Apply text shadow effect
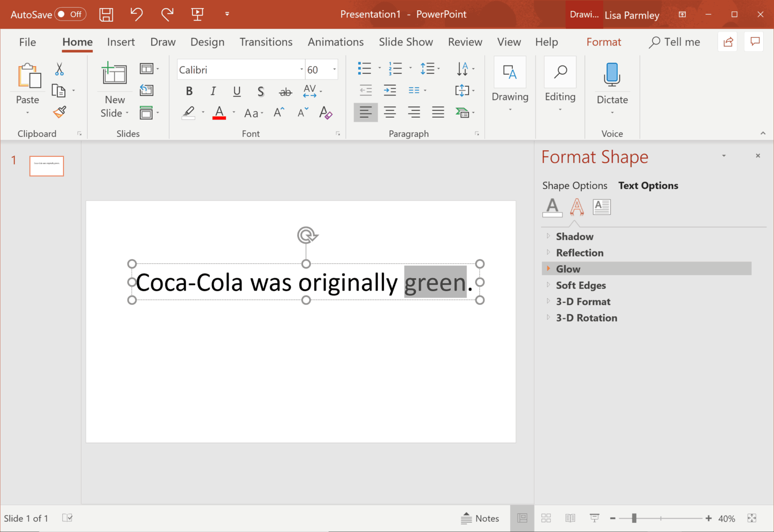This screenshot has height=532, width=774. 261,91
